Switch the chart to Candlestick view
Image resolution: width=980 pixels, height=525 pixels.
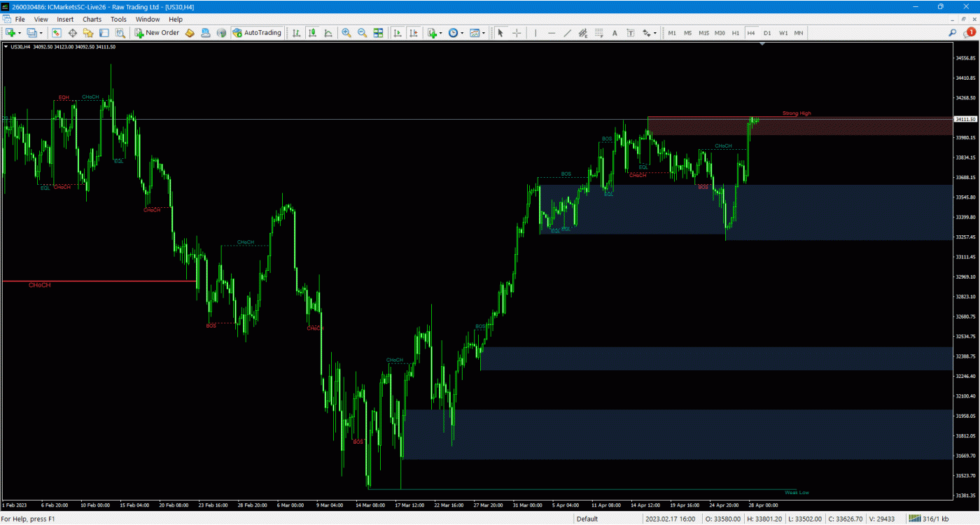314,33
